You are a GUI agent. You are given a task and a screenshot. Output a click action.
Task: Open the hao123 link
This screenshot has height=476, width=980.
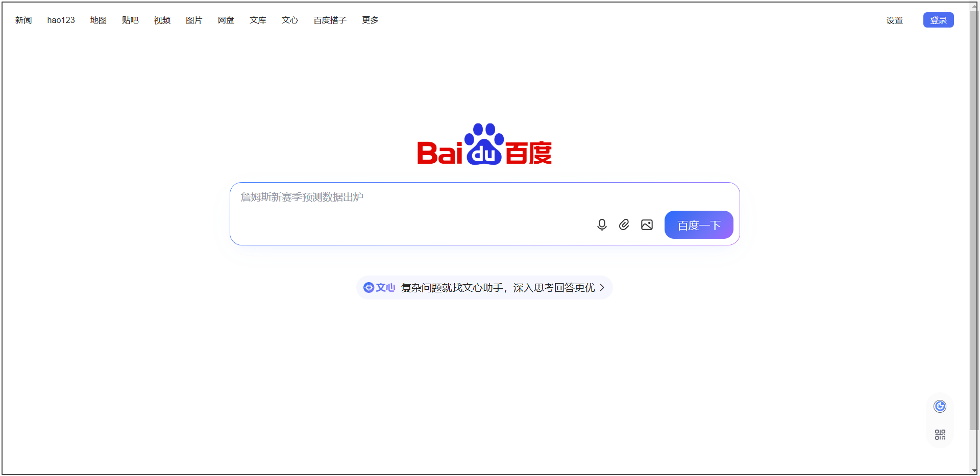(x=61, y=20)
